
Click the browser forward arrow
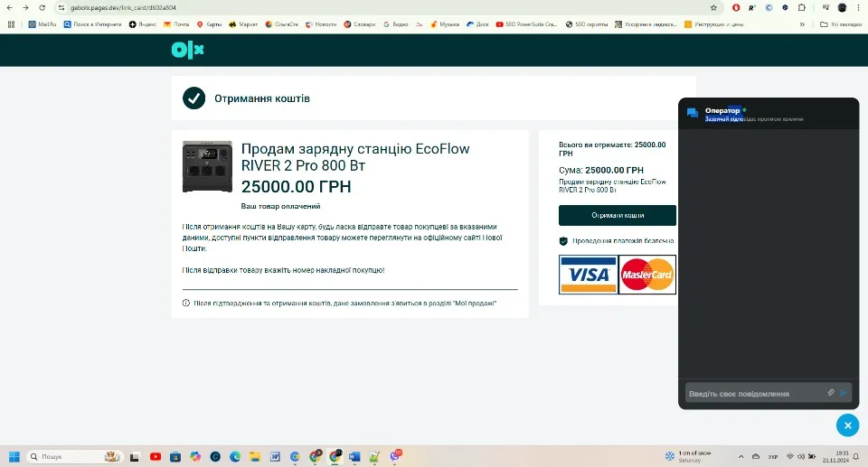pyautogui.click(x=25, y=8)
